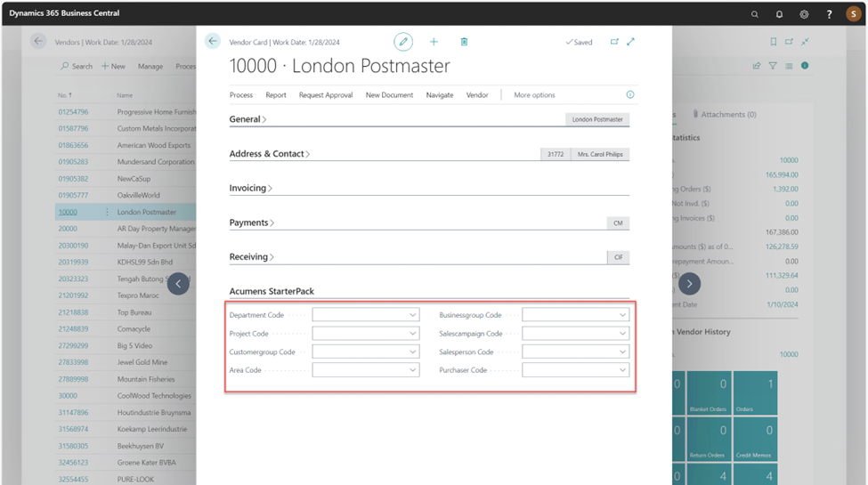Create new vendor with plus icon
Viewport: 868px width, 485px height.
(x=434, y=42)
